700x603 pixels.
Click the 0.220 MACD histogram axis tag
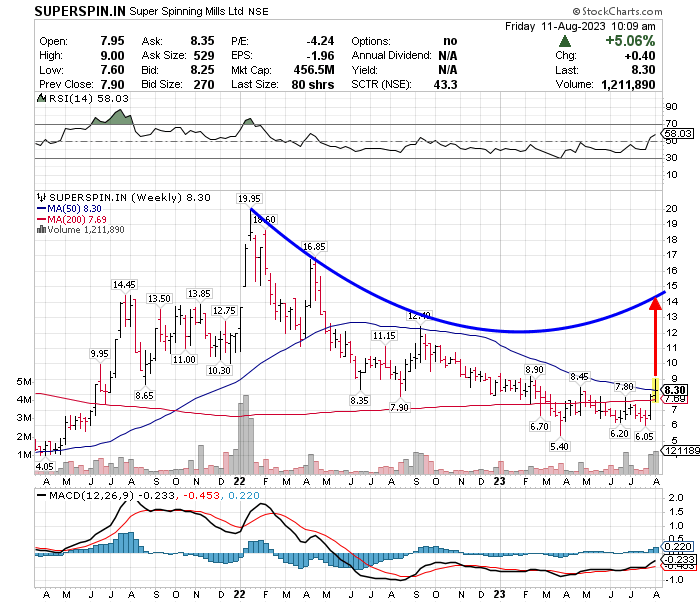(x=678, y=546)
